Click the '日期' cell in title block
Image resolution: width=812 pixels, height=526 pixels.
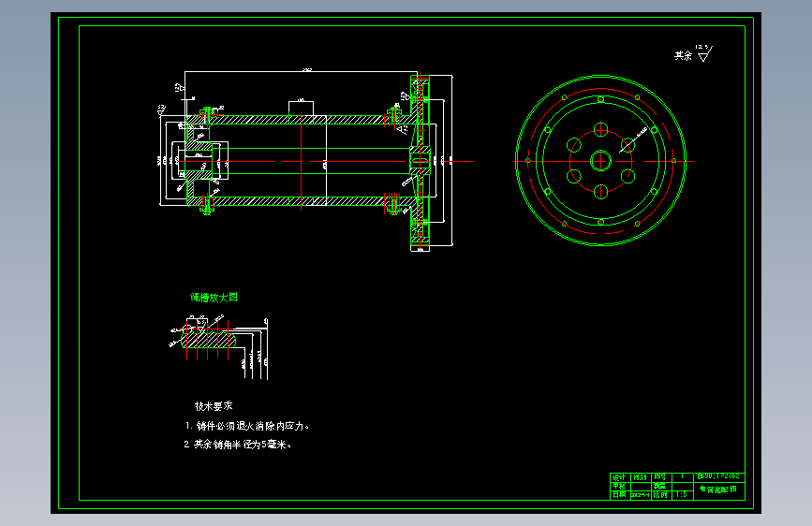pyautogui.click(x=620, y=495)
